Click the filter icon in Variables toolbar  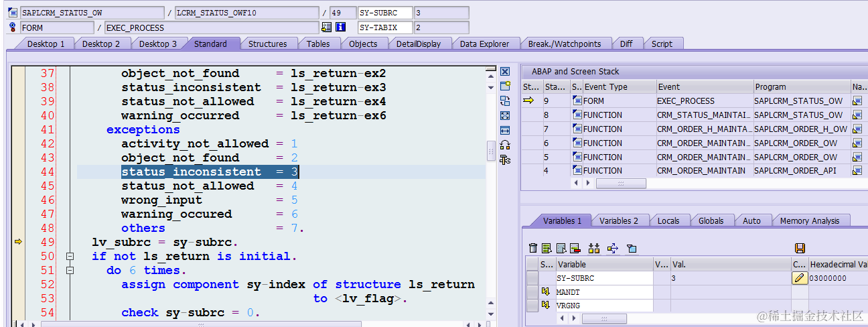click(x=631, y=249)
